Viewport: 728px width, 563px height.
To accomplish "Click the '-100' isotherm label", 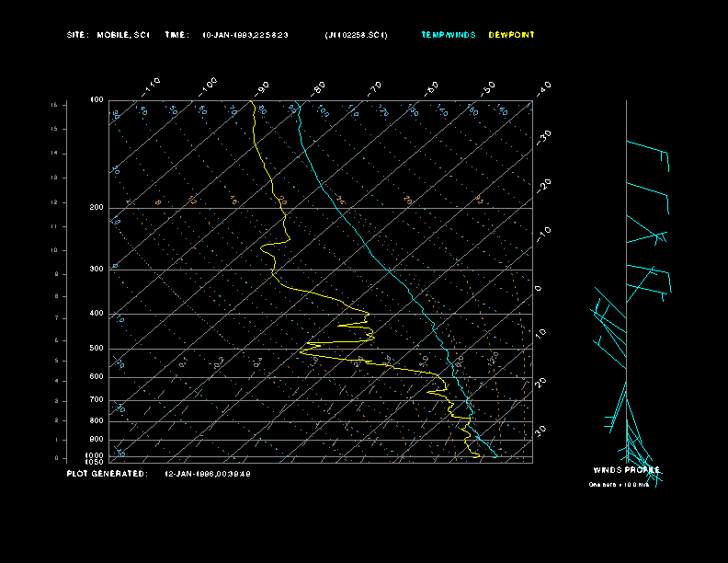I will (207, 86).
